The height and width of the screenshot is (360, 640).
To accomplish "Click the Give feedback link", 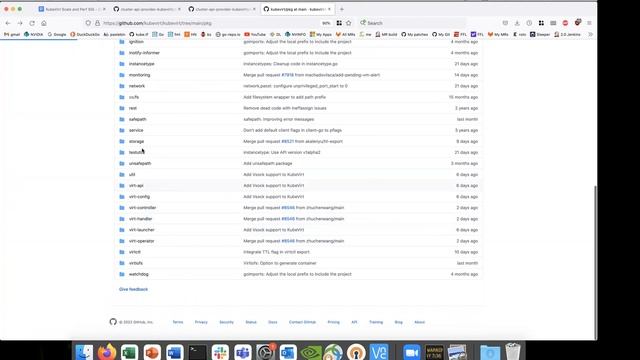I will tap(133, 289).
